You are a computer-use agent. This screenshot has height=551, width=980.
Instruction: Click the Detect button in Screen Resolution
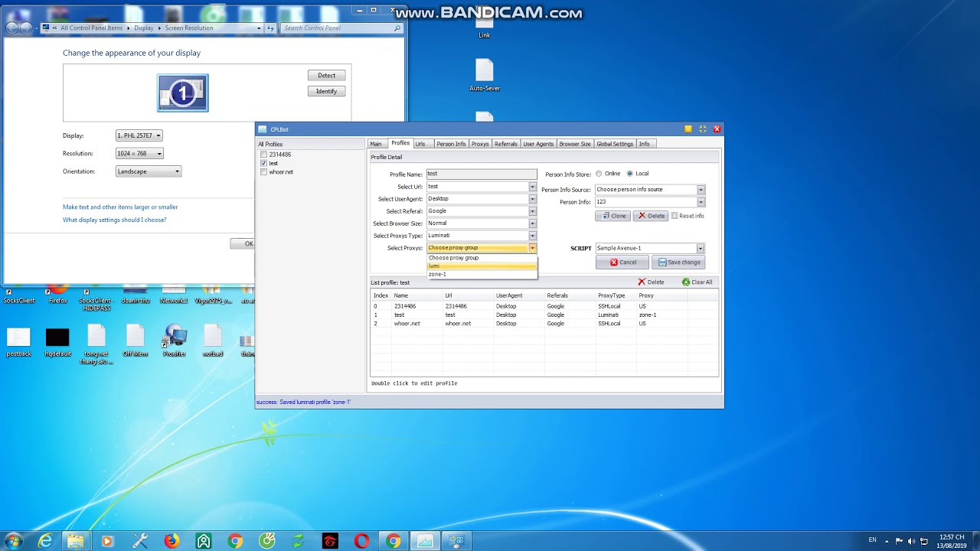[327, 75]
